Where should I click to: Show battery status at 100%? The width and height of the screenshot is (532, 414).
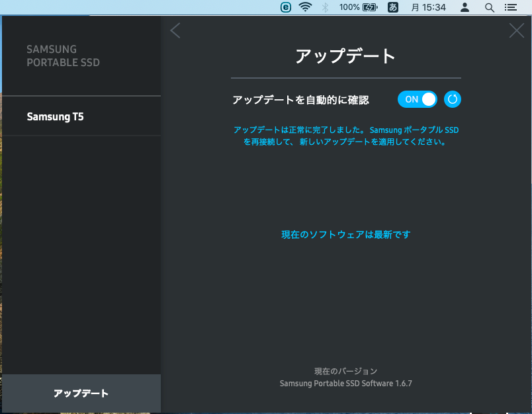pos(357,7)
